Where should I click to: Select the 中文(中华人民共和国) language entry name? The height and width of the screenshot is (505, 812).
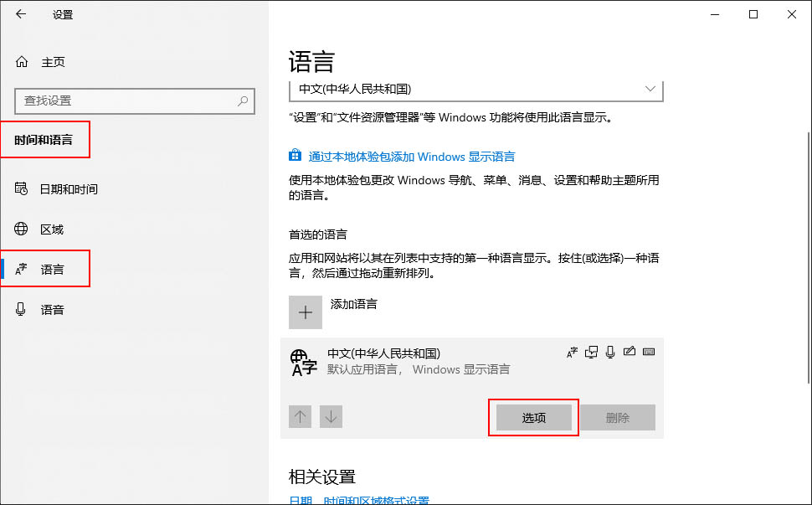383,353
